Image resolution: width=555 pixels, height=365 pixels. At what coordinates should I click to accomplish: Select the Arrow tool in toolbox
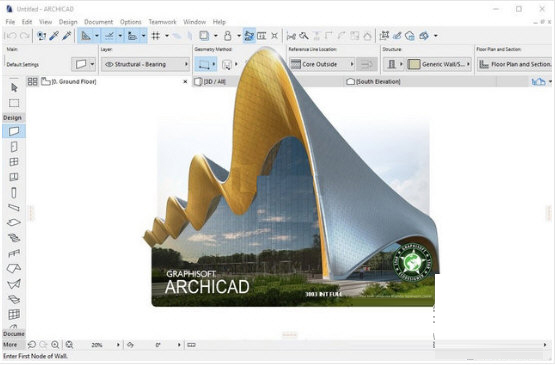click(x=14, y=87)
